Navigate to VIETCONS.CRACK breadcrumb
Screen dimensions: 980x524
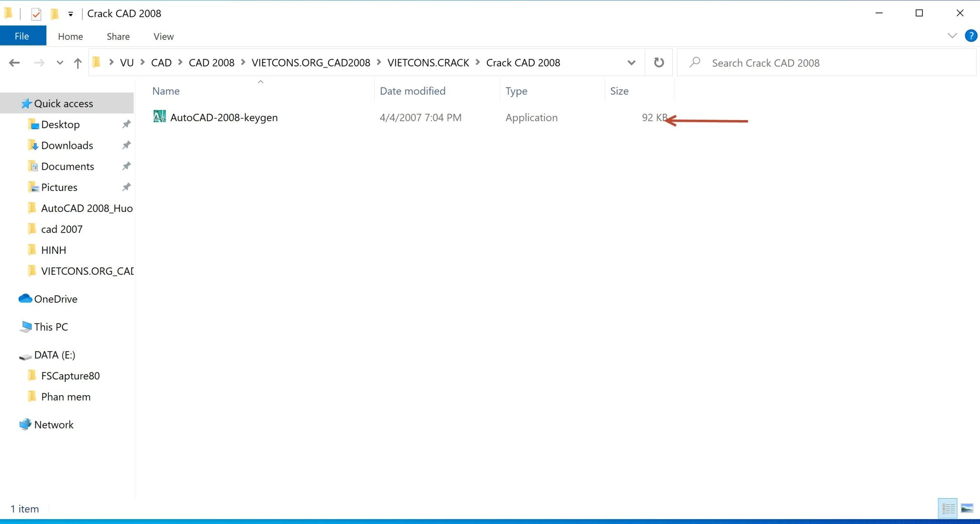(x=428, y=63)
